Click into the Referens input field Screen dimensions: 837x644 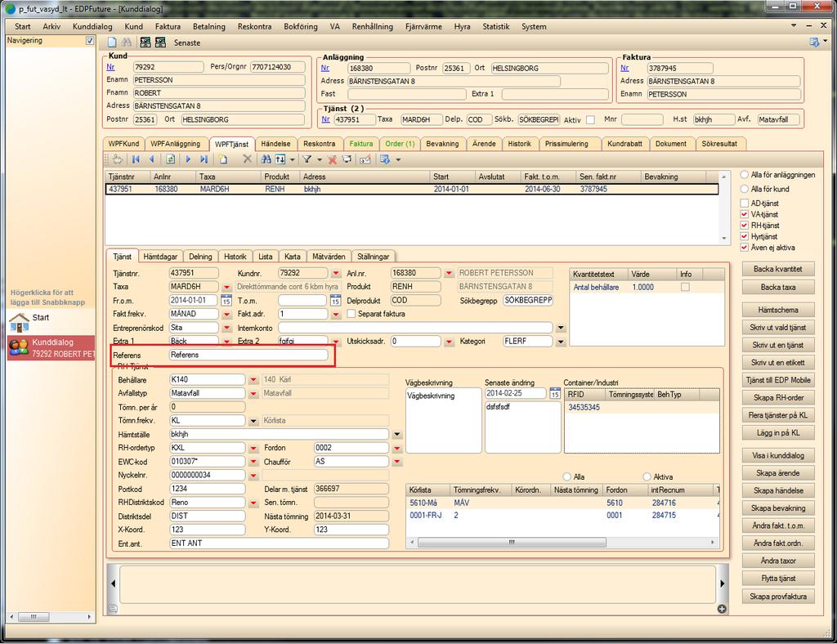tap(248, 355)
